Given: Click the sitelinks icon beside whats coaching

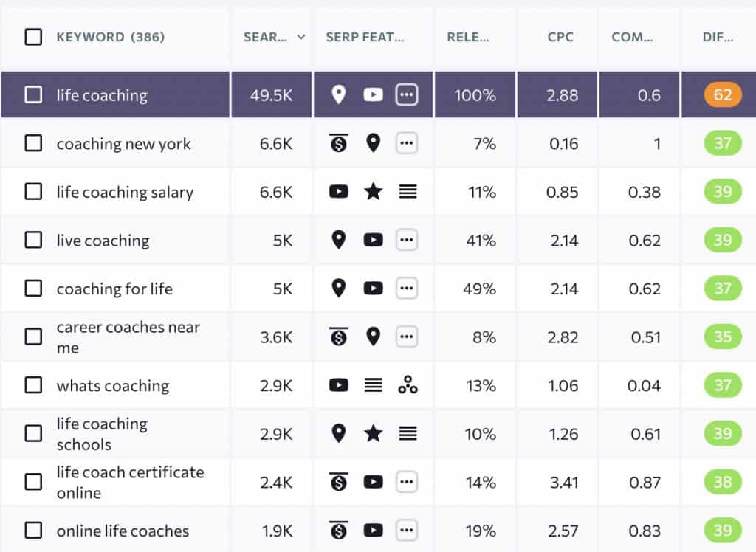Looking at the screenshot, I should pos(373,384).
